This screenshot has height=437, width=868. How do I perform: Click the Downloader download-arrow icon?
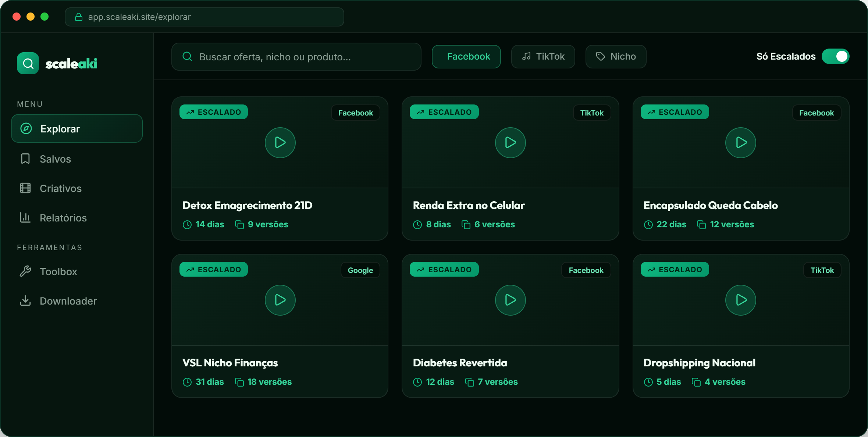coord(25,301)
